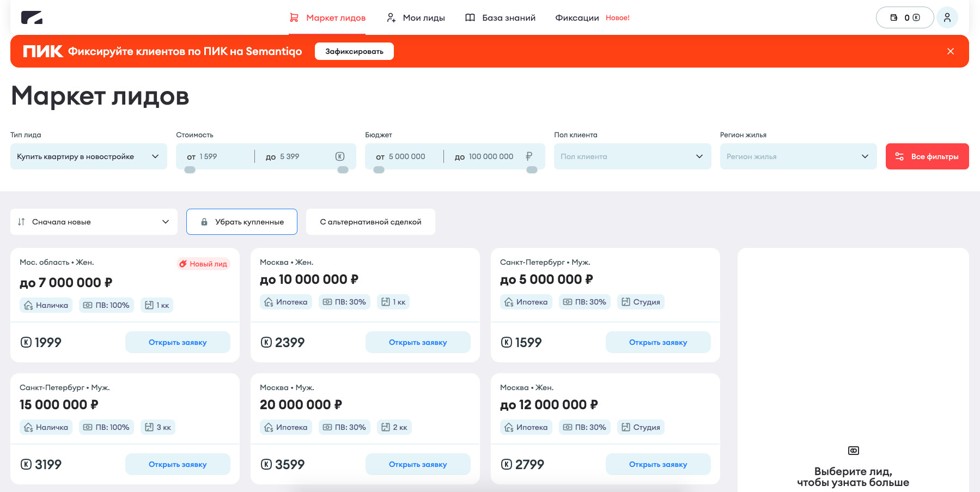Click the Мои лиды person icon
Viewport: 980px width, 492px height.
[391, 17]
